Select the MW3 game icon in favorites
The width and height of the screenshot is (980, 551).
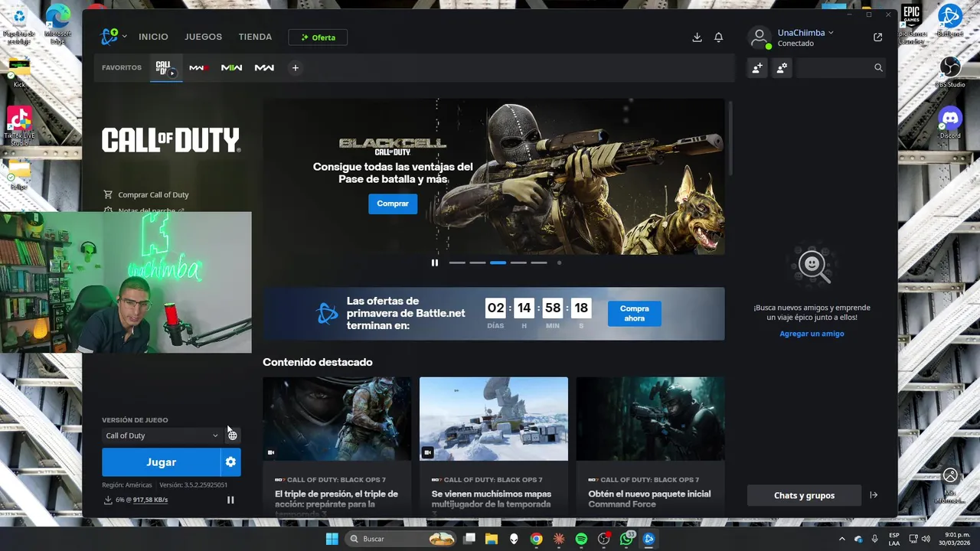click(x=199, y=68)
